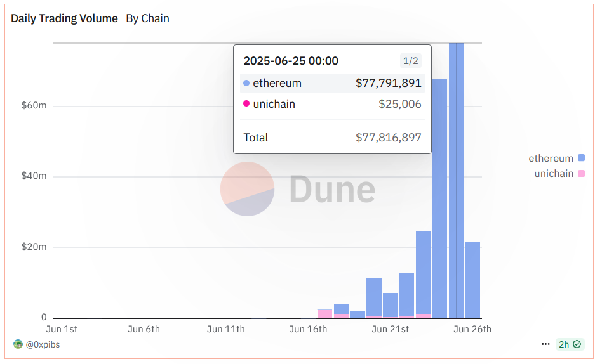This screenshot has height=364, width=595.
Task: Click the $60m y-axis label
Action: [34, 105]
